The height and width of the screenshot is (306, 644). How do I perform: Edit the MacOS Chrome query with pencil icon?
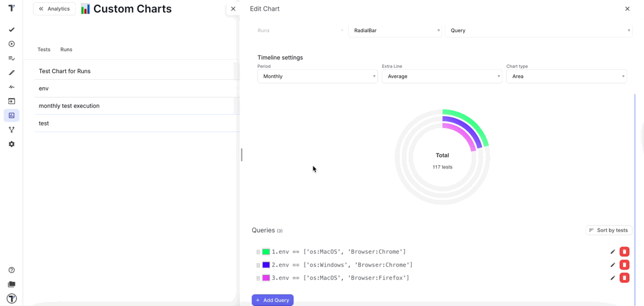[612, 252]
